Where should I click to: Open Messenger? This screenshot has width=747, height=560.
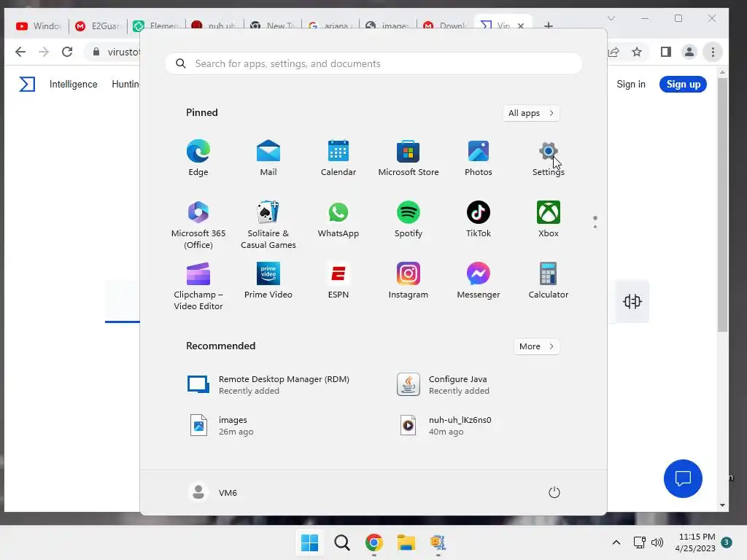[479, 281]
